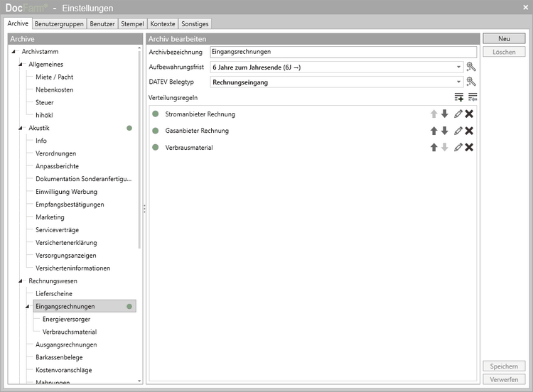Open the Aufbewahrungsfrist dropdown

pos(458,67)
